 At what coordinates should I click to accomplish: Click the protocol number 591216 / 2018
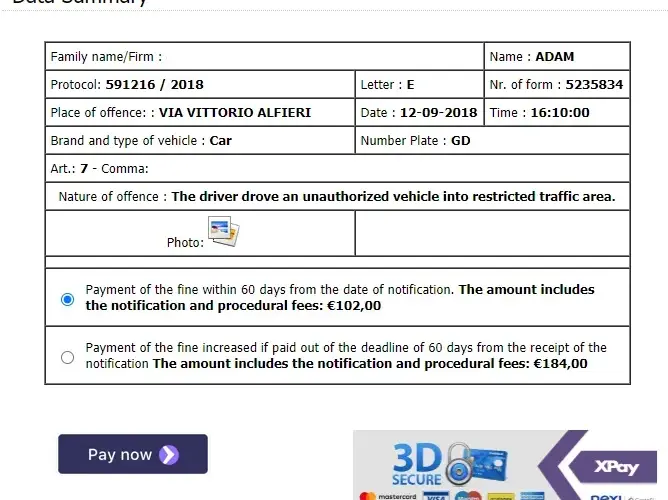154,84
